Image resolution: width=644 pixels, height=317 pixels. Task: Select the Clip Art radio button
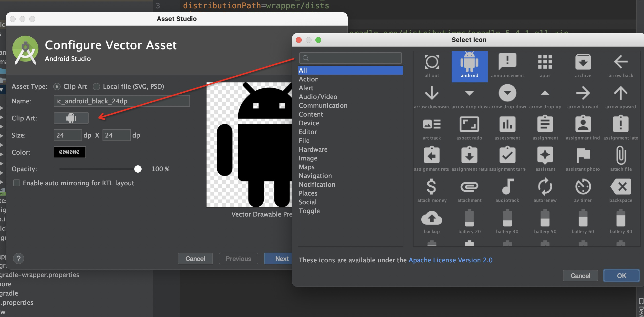tap(57, 86)
